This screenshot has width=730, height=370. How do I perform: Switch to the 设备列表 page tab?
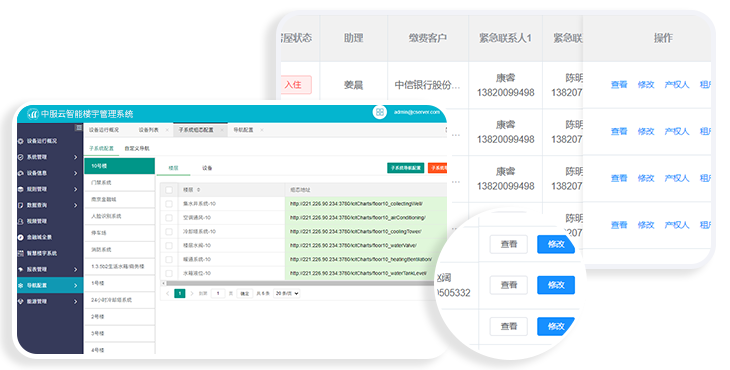point(149,130)
